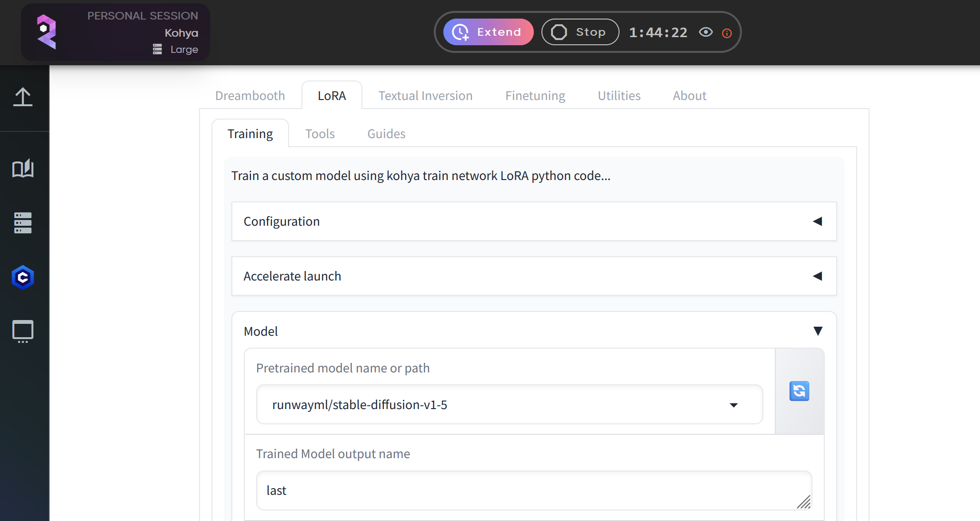Select the server storage icon in sidebar

22,223
